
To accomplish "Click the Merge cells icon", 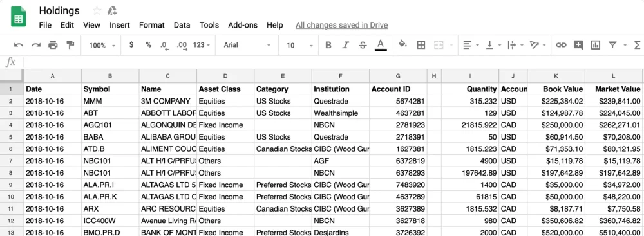I will [439, 45].
